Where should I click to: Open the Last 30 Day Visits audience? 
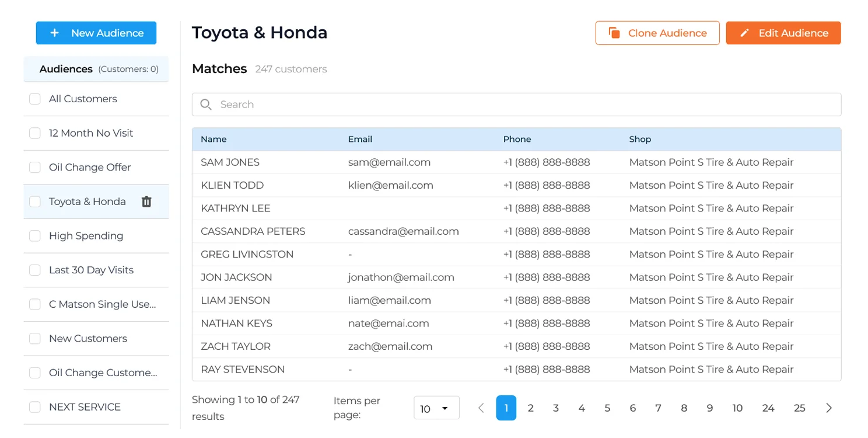[x=91, y=270]
